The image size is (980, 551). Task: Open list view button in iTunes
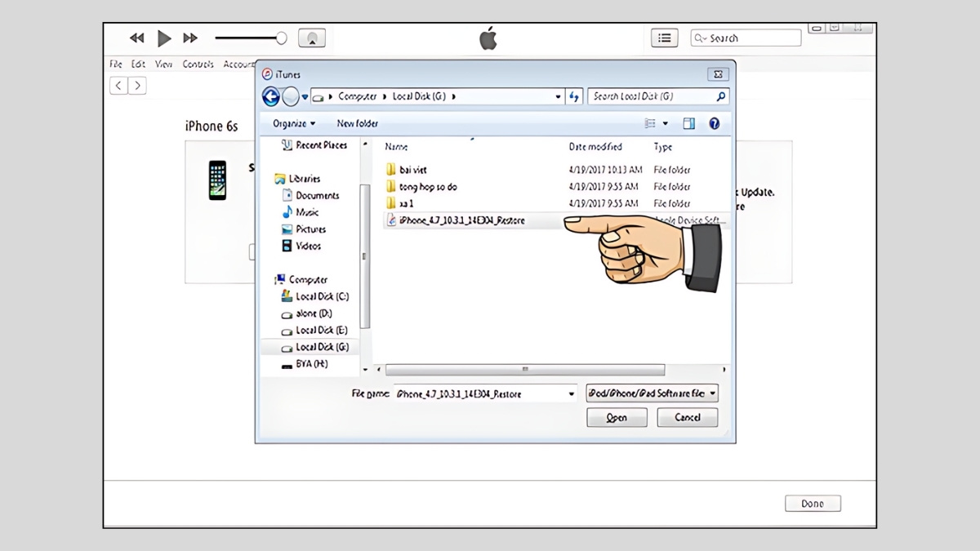(664, 38)
